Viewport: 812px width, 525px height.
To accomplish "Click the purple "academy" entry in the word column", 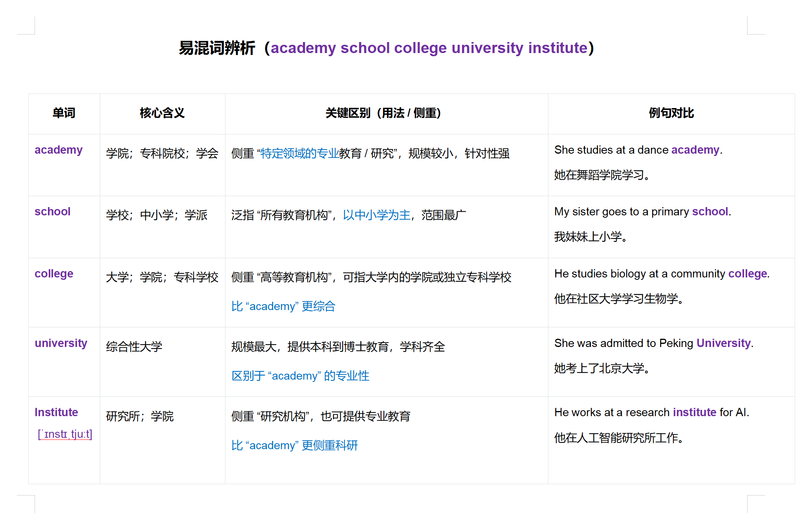I will pyautogui.click(x=58, y=150).
